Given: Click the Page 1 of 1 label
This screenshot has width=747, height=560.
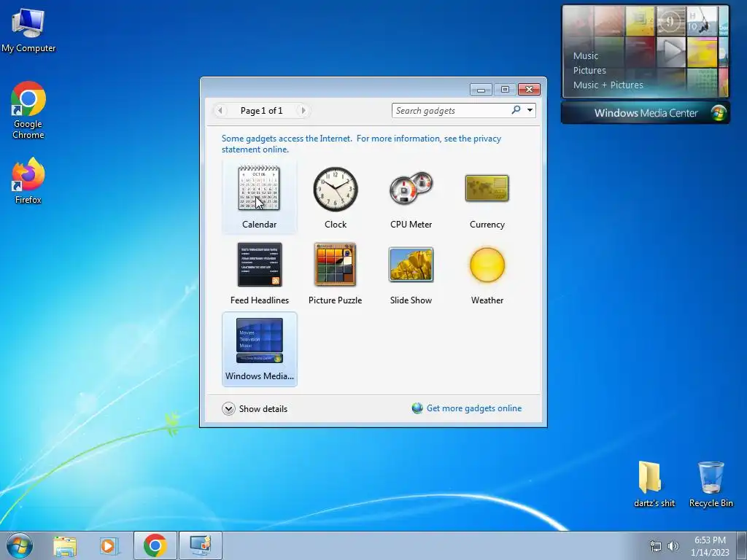Looking at the screenshot, I should coord(262,111).
